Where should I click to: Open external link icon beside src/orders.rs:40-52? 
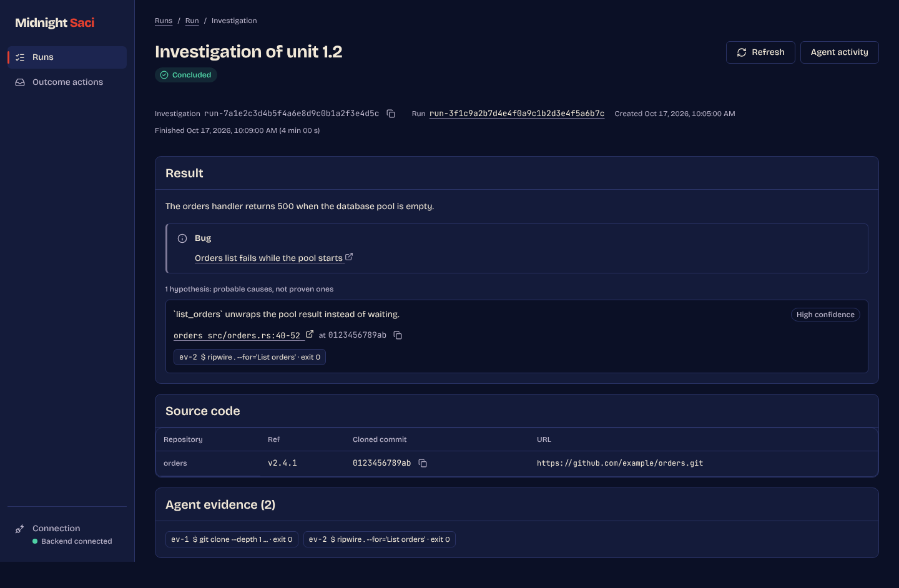click(x=310, y=334)
